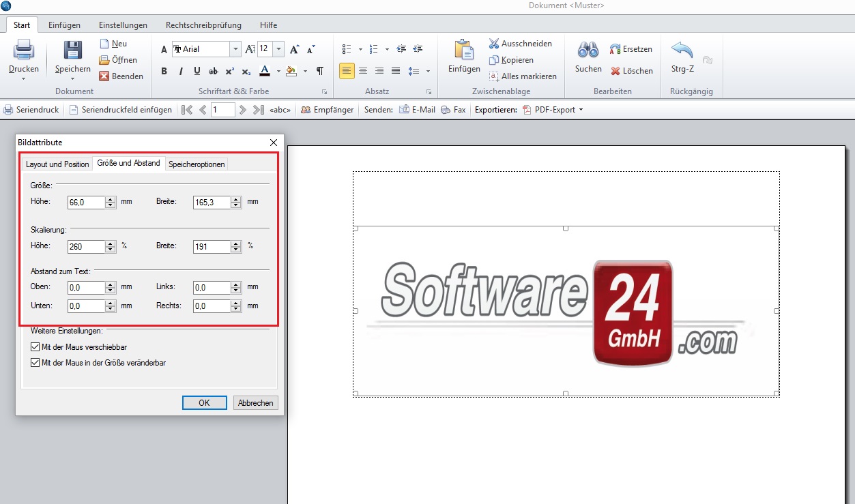Switch to the Einfügen ribbon tab

(x=64, y=25)
